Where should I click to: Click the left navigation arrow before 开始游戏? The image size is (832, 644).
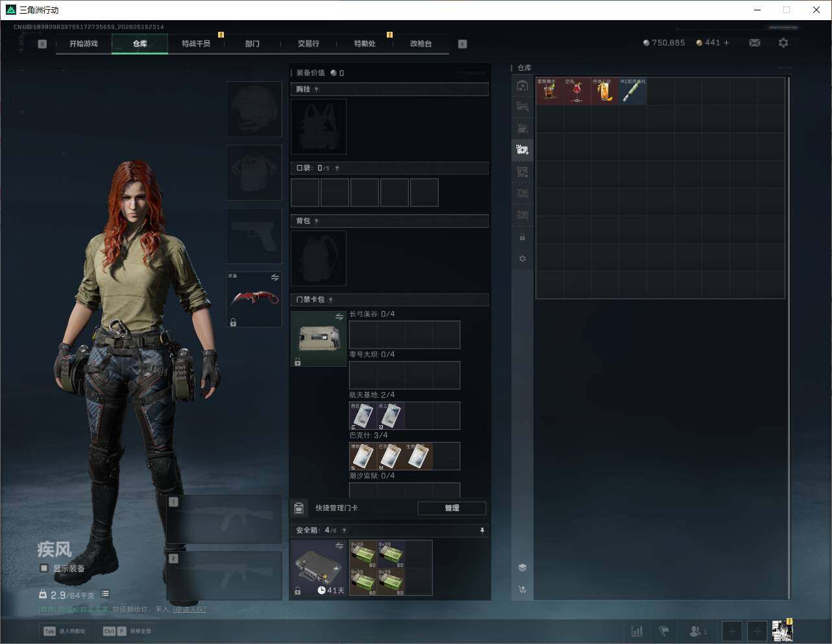42,44
